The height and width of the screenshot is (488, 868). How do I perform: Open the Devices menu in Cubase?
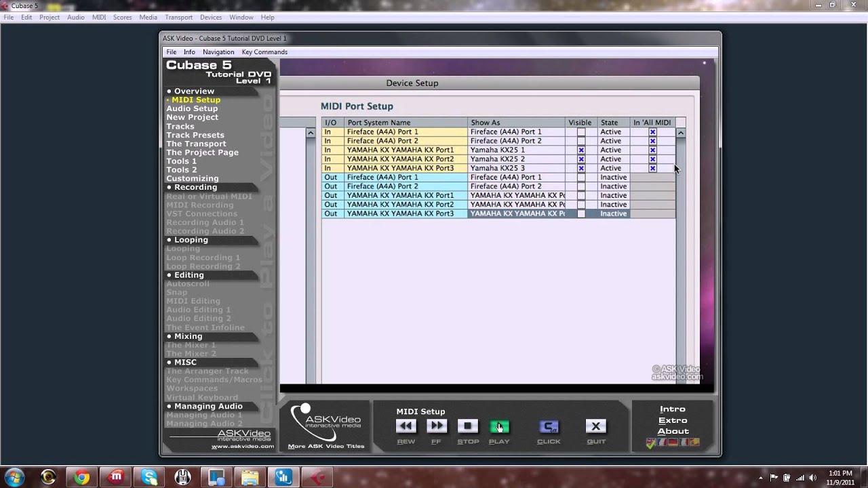pos(211,17)
